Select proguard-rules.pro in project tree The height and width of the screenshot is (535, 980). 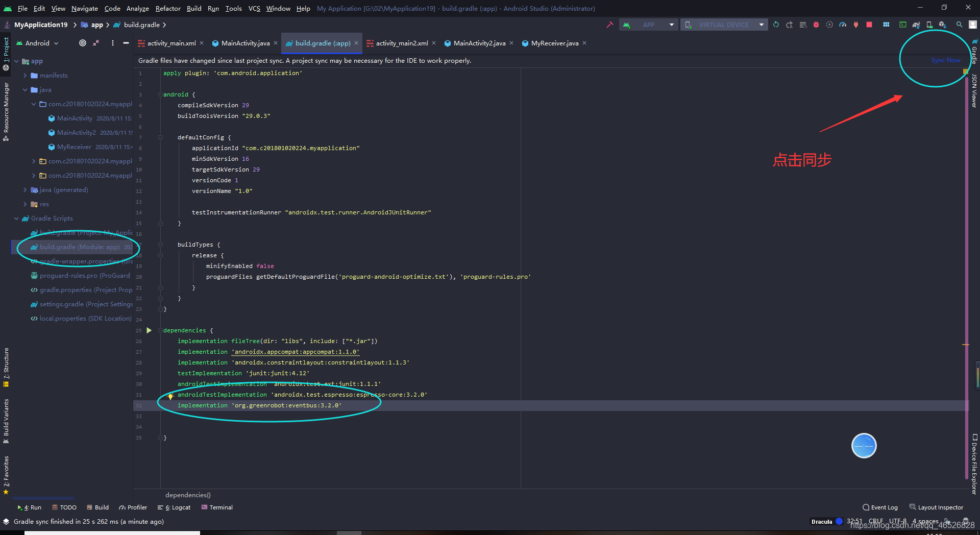[x=72, y=275]
